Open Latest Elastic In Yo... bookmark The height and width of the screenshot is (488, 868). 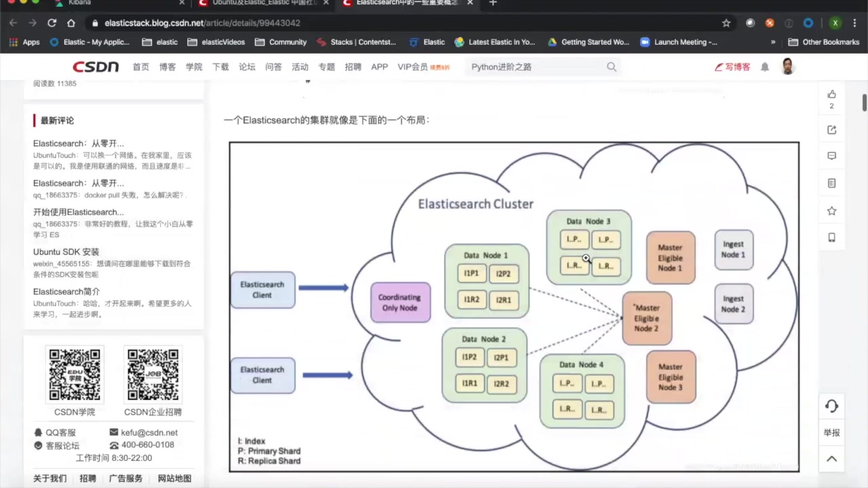(x=495, y=42)
